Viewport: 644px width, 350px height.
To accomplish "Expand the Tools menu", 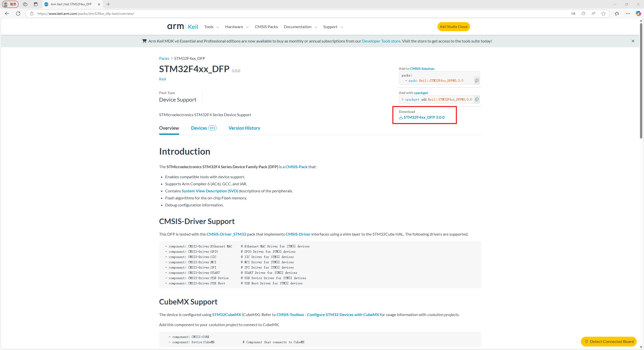I will click(x=212, y=27).
